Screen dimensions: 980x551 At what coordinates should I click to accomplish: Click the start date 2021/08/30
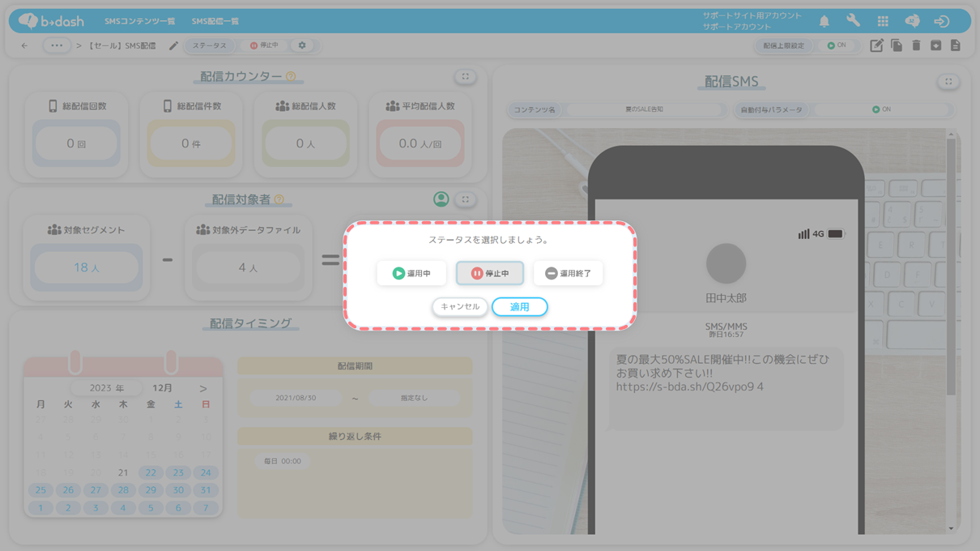(296, 398)
